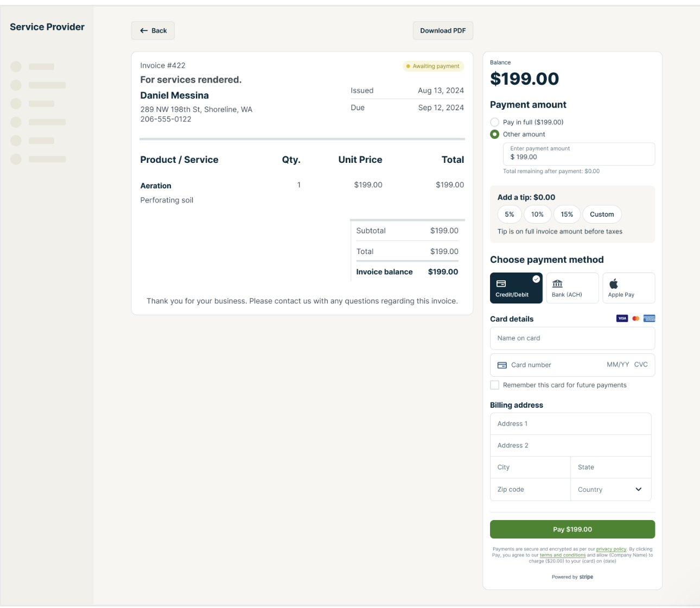The height and width of the screenshot is (608, 700).
Task: Click the Zip code input field
Action: coord(530,490)
